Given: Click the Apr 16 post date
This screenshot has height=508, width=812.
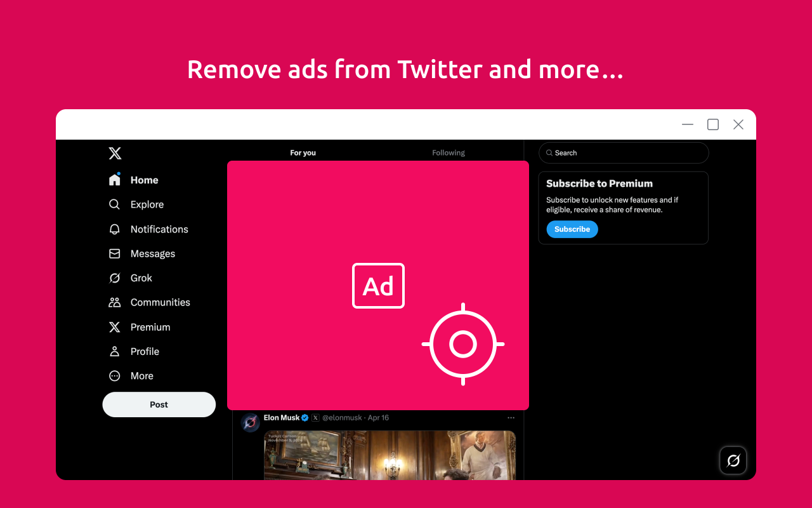Looking at the screenshot, I should [379, 418].
